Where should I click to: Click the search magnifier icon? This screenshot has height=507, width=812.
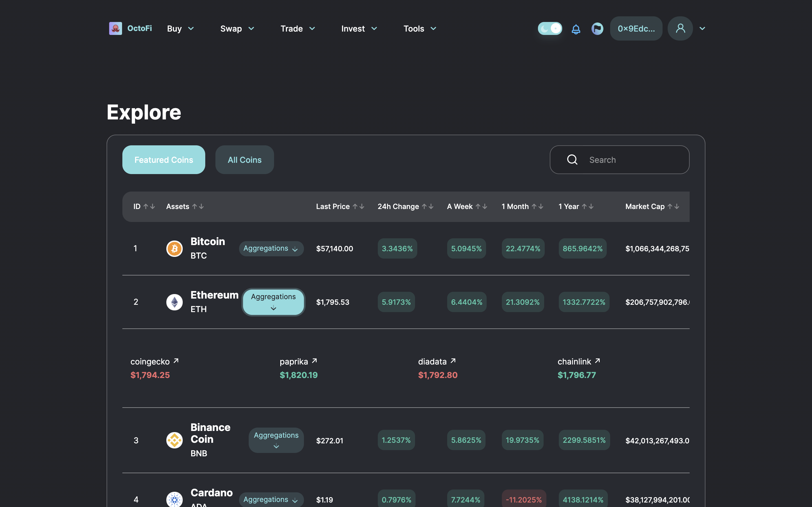point(572,160)
